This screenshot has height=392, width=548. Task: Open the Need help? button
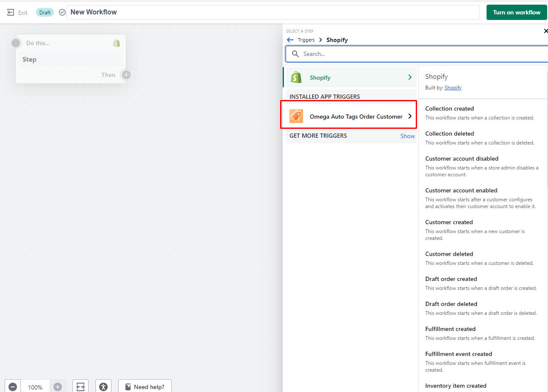pos(145,386)
